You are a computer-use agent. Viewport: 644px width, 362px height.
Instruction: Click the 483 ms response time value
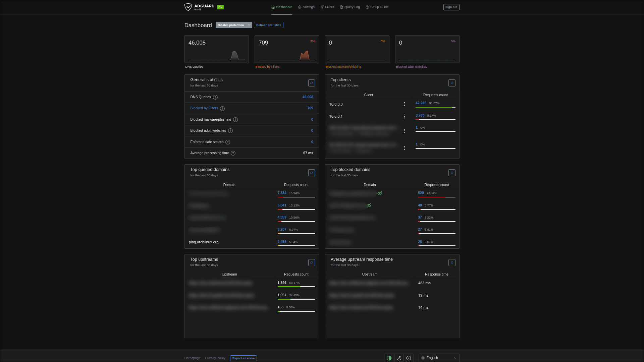[x=424, y=283]
